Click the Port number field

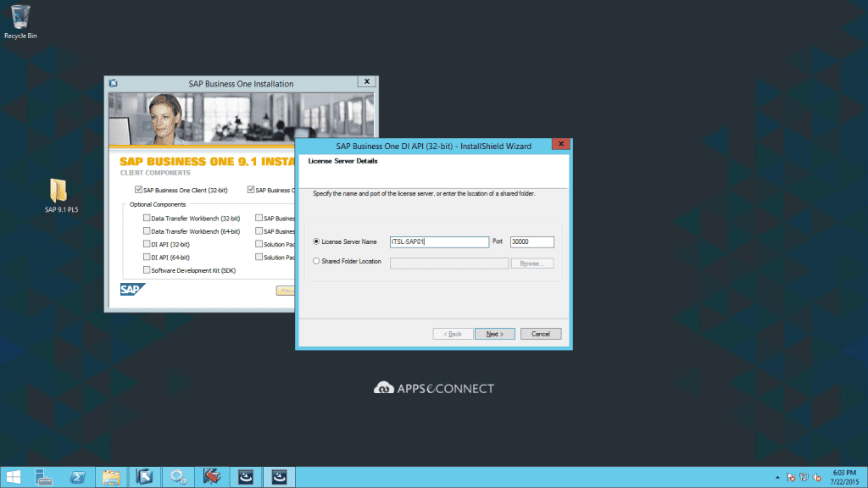(531, 242)
